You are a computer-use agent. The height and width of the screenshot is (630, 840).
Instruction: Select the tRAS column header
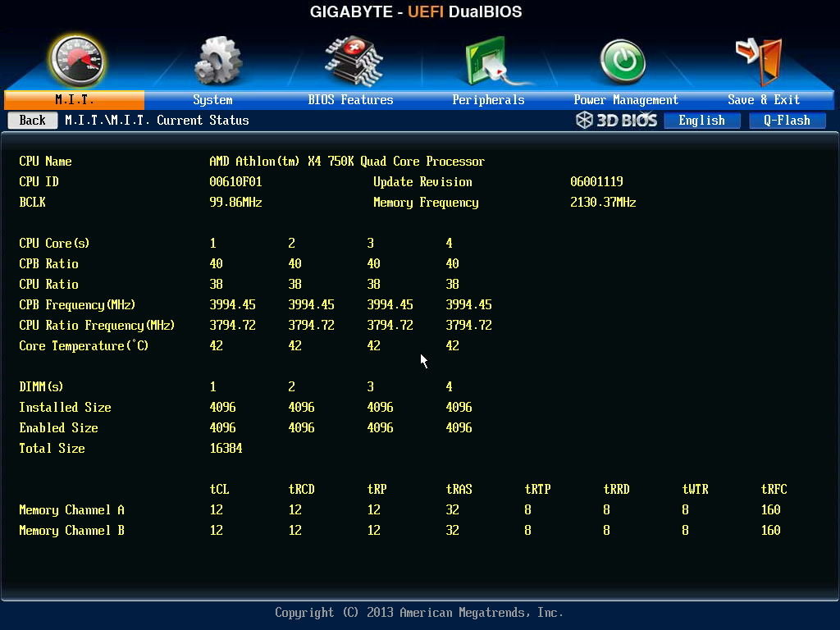[459, 489]
